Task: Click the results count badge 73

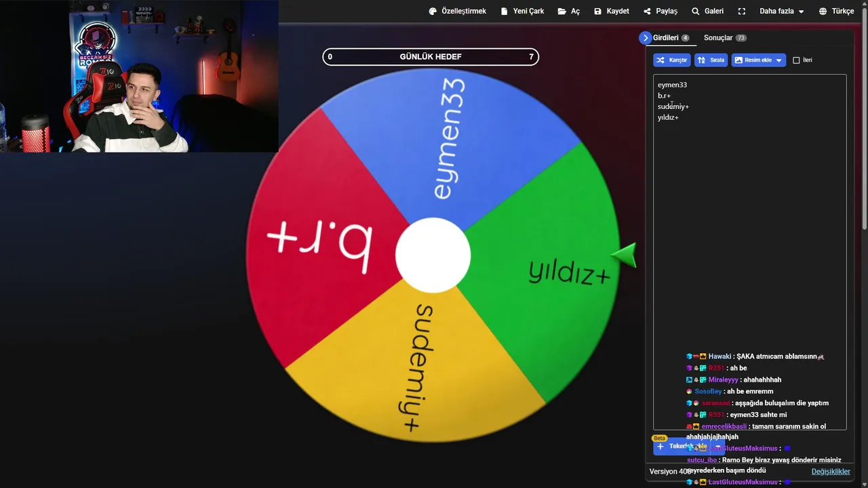Action: coord(741,38)
